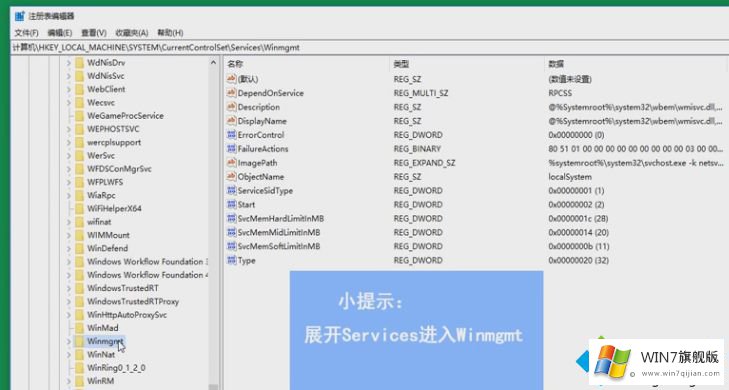
Task: Click the REG_EXPAND_SZ type cell
Action: tap(424, 163)
